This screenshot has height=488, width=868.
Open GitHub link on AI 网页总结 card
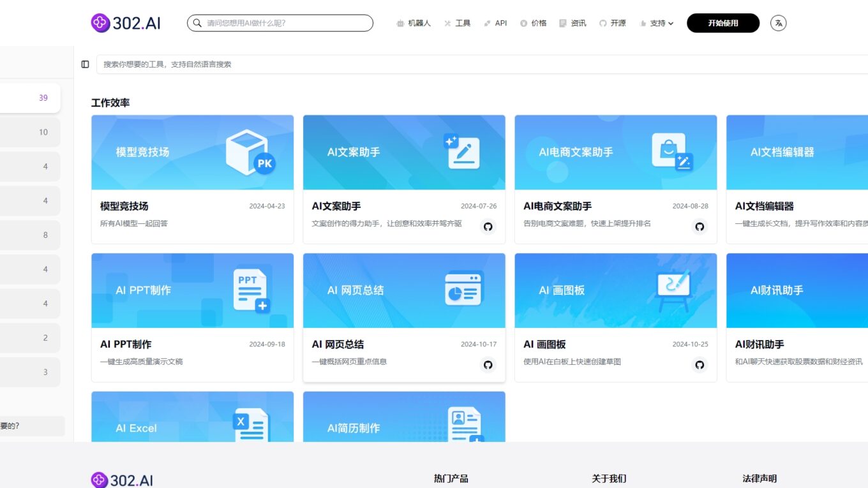488,365
